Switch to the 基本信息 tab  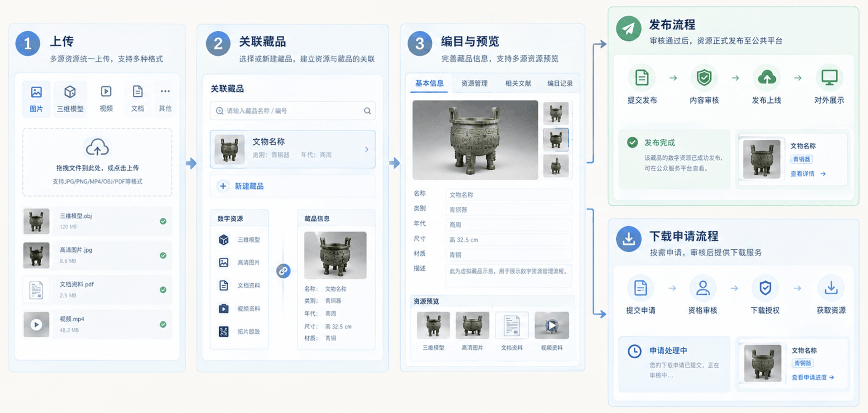pyautogui.click(x=429, y=83)
